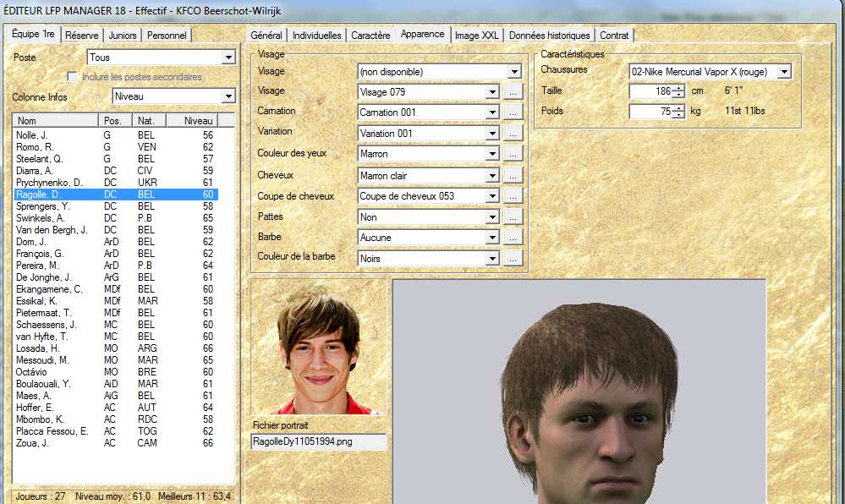Open the Contrat tab
The height and width of the screenshot is (504, 845).
pyautogui.click(x=614, y=36)
